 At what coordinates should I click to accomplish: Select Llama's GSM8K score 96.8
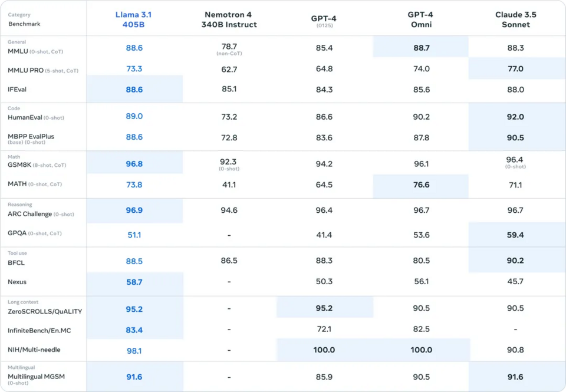coord(134,164)
